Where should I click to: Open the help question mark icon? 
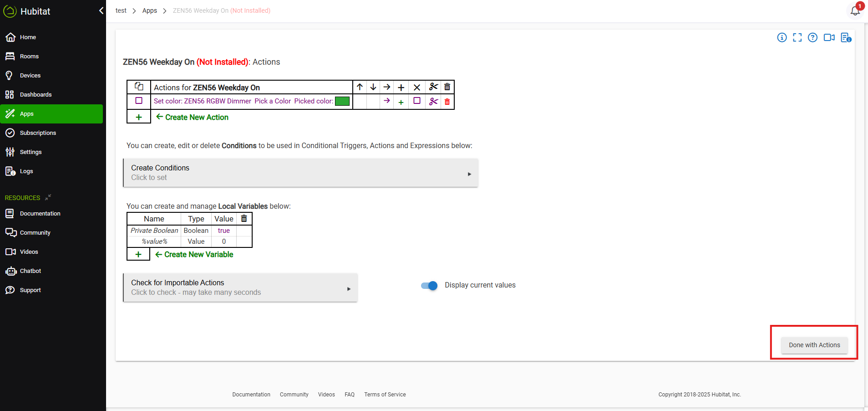813,38
